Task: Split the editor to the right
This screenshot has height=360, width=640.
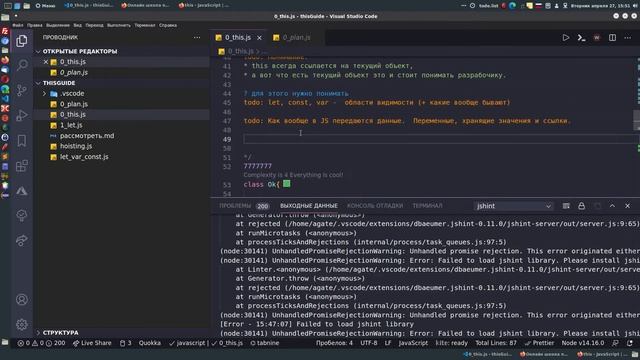Action: click(x=612, y=38)
